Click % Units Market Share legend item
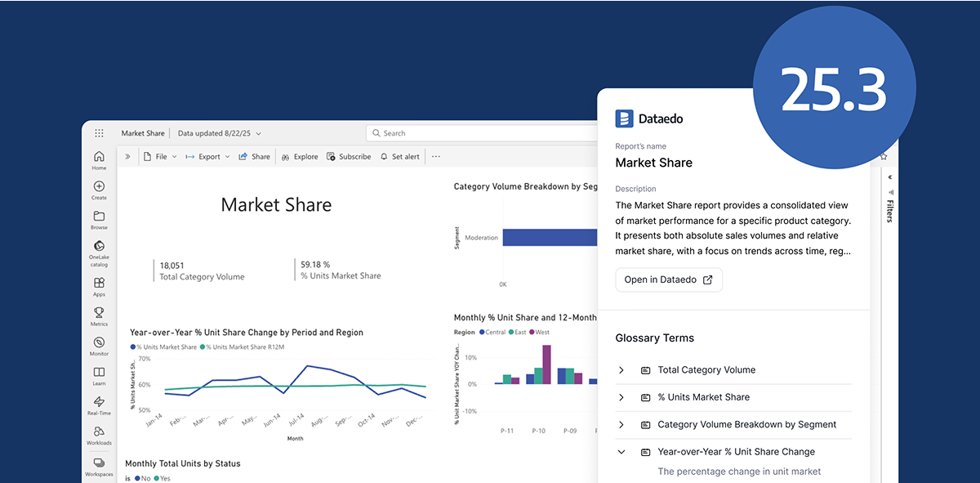The width and height of the screenshot is (980, 483). [163, 347]
